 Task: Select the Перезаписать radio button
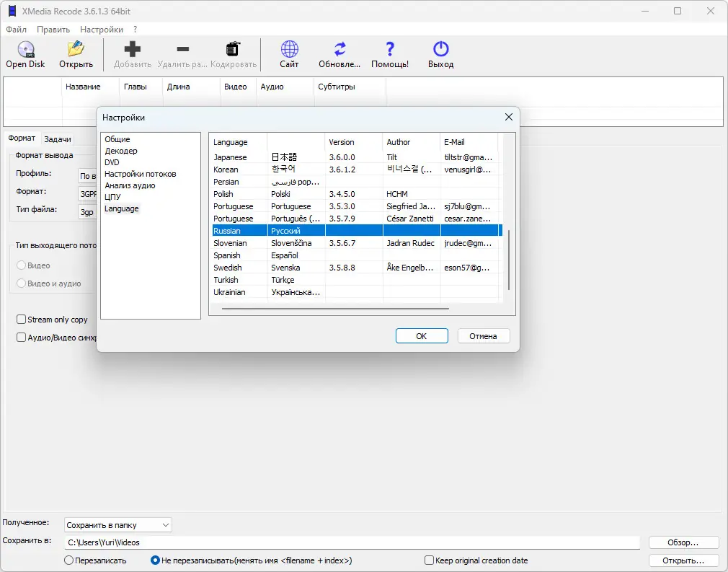pyautogui.click(x=68, y=560)
